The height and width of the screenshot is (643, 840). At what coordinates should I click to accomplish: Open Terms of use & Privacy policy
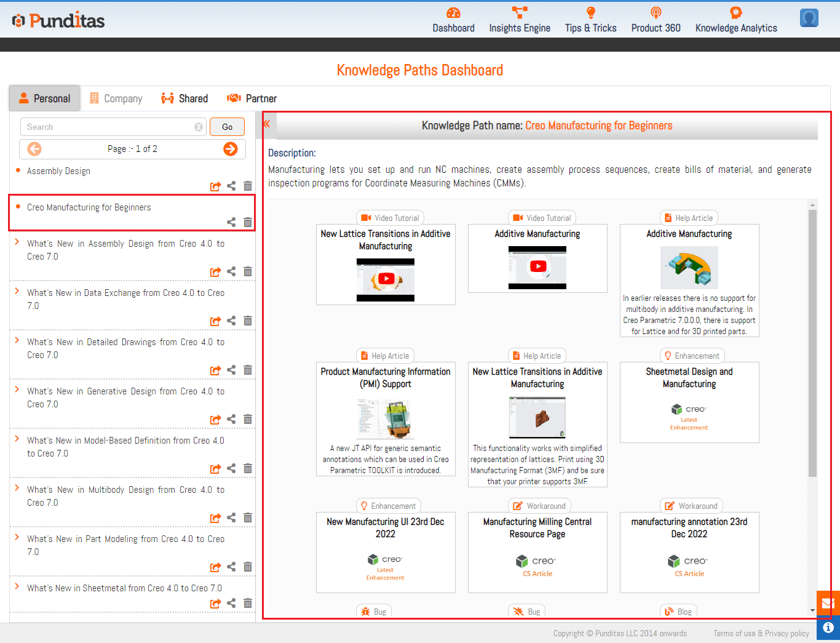(x=761, y=633)
